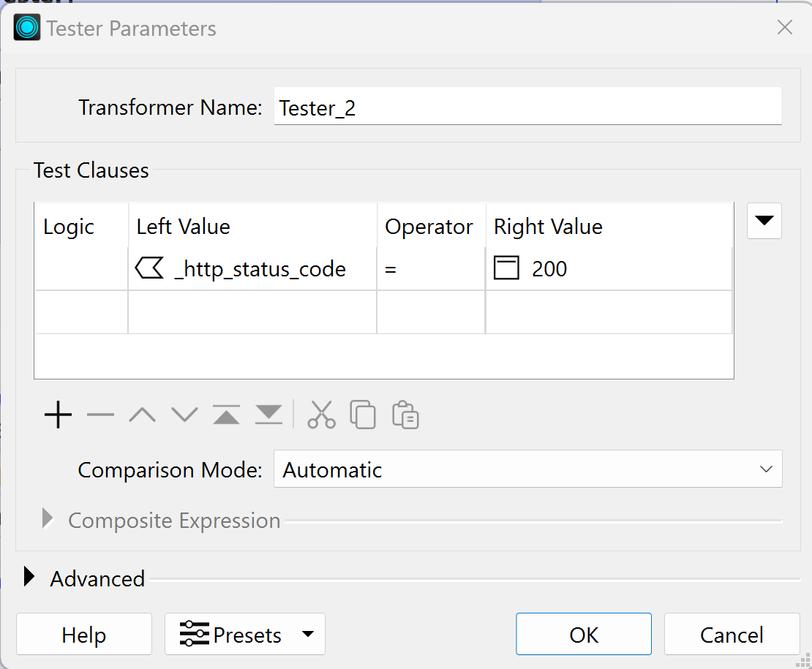812x669 pixels.
Task: Select the = operator cell
Action: 430,269
